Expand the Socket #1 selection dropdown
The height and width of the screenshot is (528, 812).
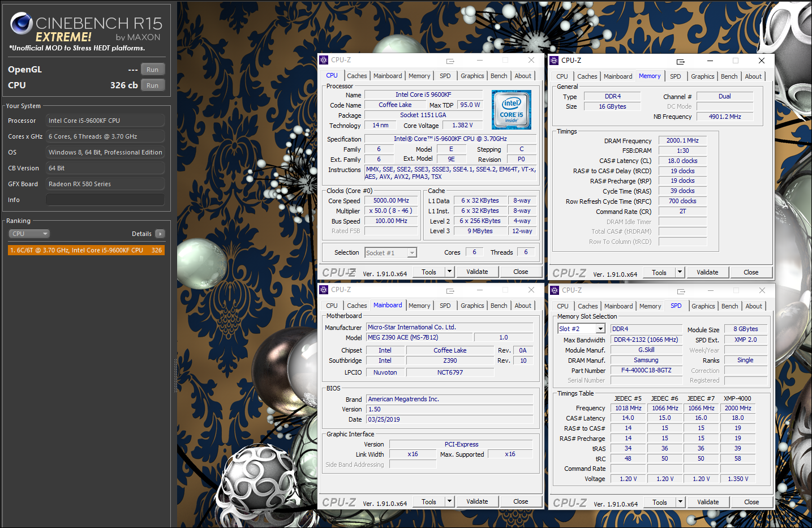click(412, 253)
